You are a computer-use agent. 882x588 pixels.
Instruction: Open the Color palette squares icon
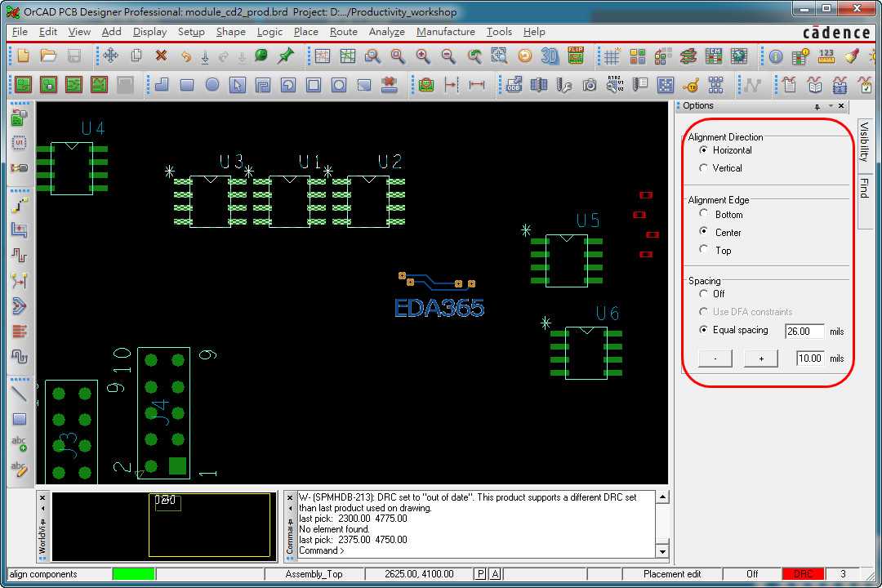637,56
